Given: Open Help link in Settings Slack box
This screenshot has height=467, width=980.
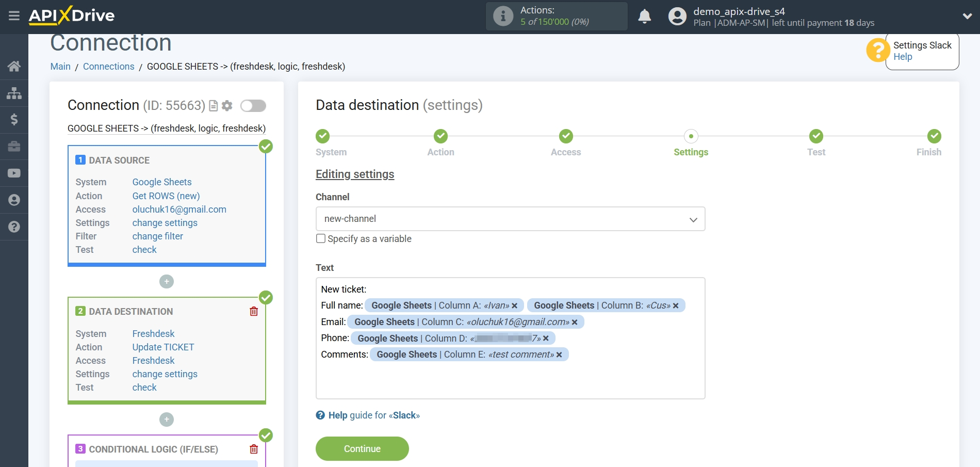Looking at the screenshot, I should [903, 57].
